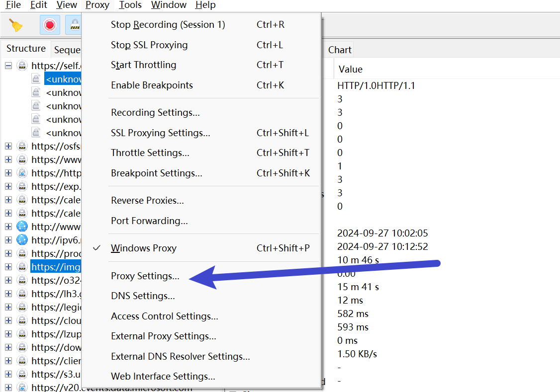Click the globe icon beside http://ipv6
The height and width of the screenshot is (392, 560).
coord(22,239)
